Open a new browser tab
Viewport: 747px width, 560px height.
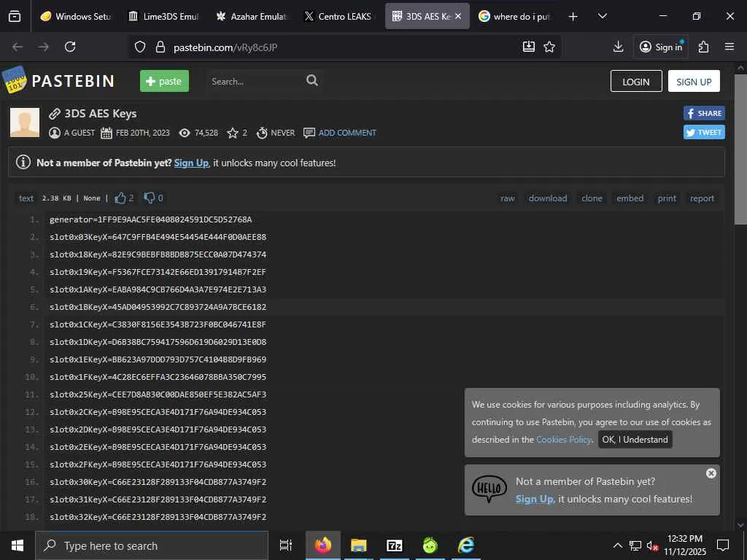(573, 17)
